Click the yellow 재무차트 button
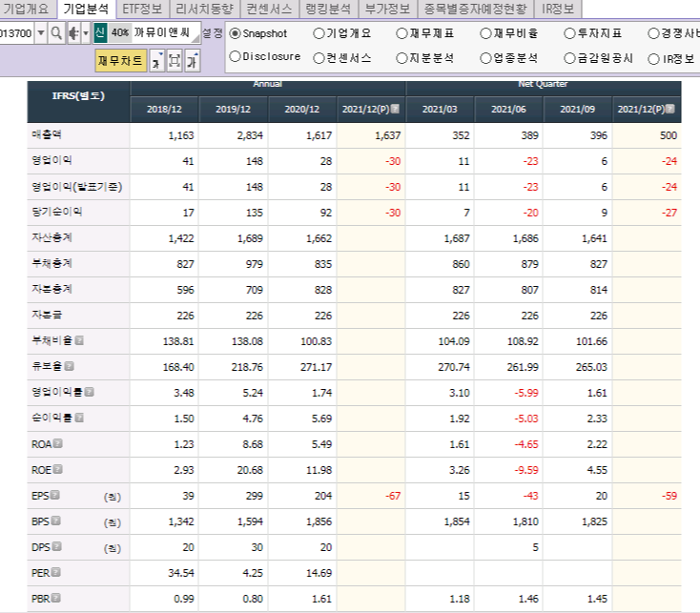 [x=120, y=61]
